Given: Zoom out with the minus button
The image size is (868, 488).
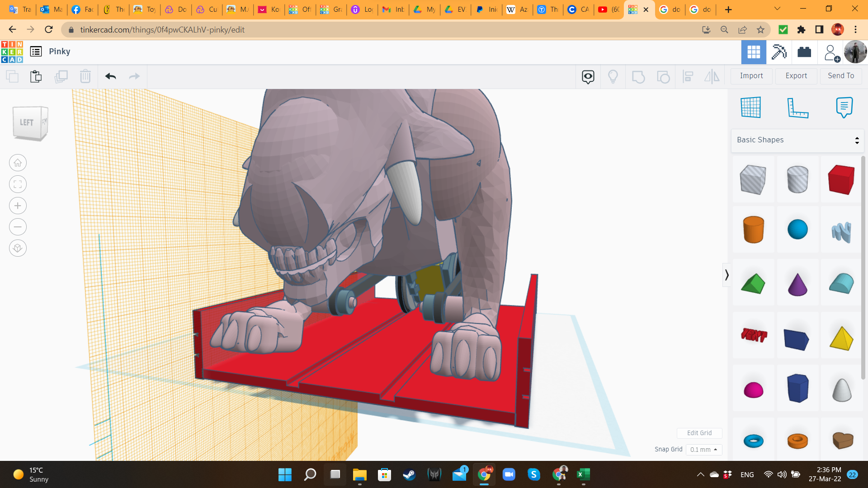Looking at the screenshot, I should tap(18, 227).
